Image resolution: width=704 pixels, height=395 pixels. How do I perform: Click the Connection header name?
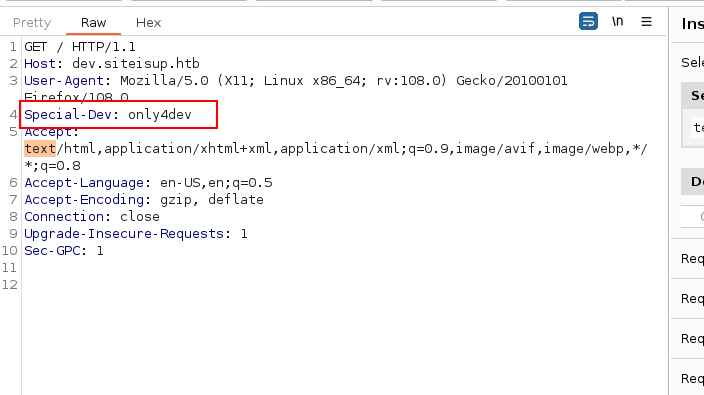coord(64,217)
